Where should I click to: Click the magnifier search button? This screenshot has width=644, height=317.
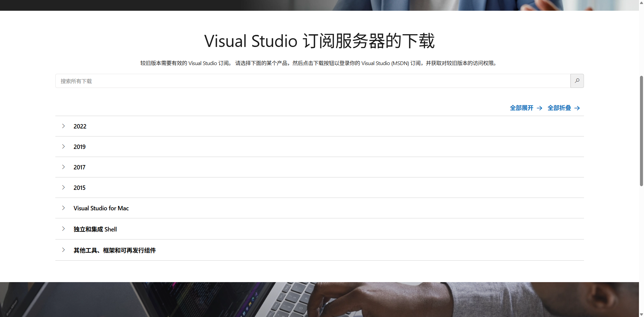click(x=577, y=81)
